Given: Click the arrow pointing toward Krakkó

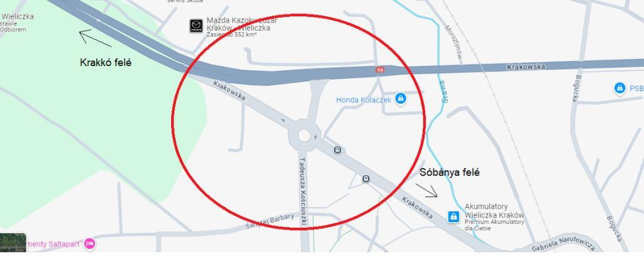Looking at the screenshot, I should (94, 39).
